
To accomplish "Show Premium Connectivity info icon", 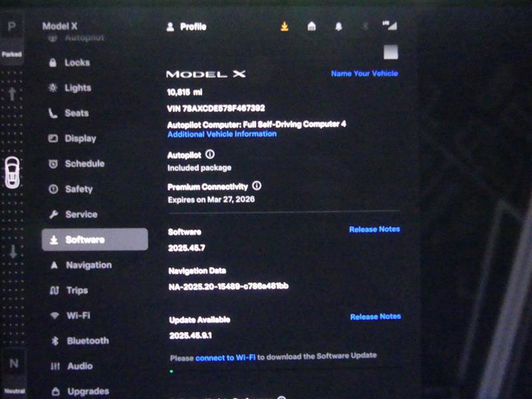I will pos(257,187).
